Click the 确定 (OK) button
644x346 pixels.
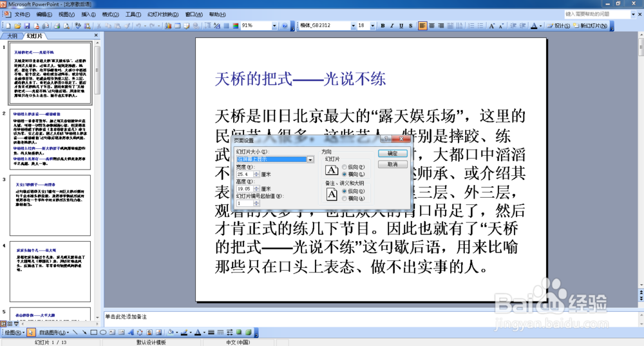(x=393, y=153)
